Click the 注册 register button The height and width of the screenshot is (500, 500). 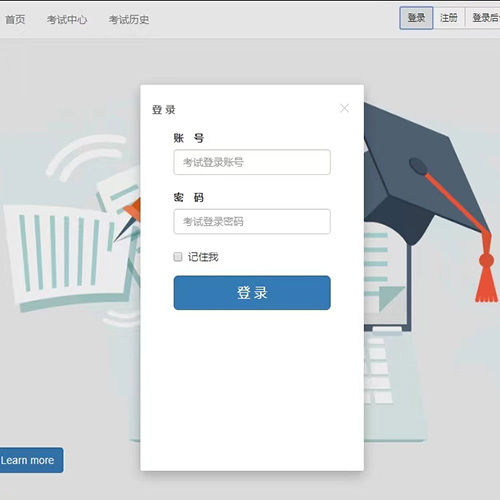click(449, 18)
